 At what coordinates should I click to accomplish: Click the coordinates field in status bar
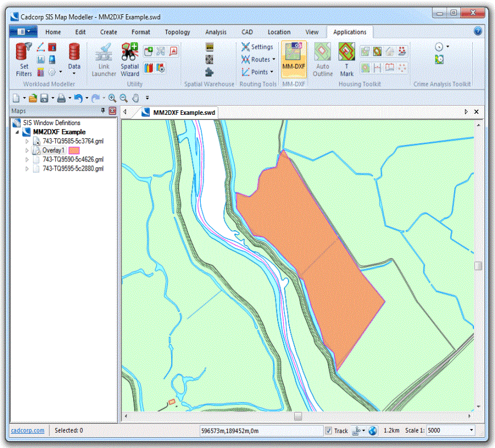261,430
